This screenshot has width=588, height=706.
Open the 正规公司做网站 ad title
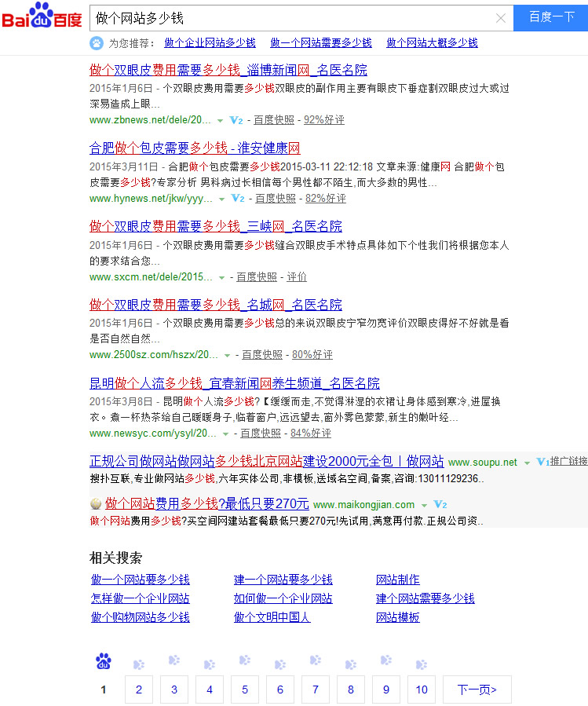[x=267, y=462]
